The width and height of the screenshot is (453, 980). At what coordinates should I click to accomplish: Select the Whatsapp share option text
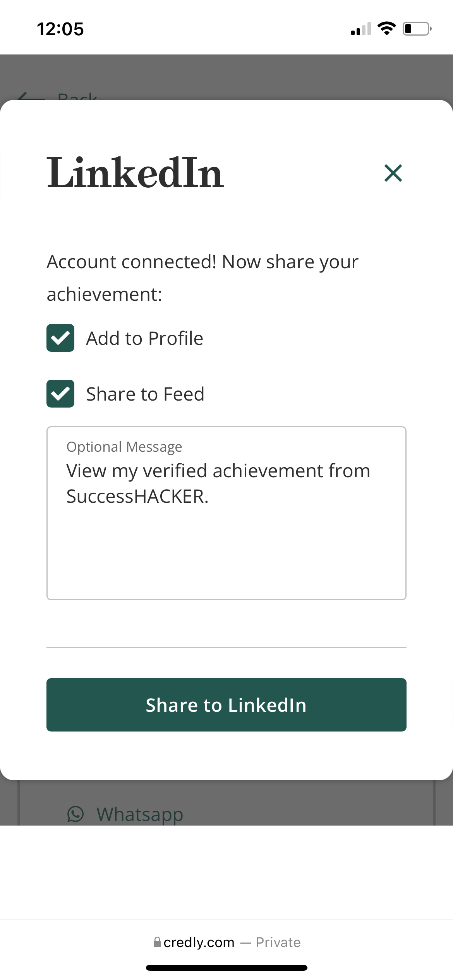pos(140,814)
